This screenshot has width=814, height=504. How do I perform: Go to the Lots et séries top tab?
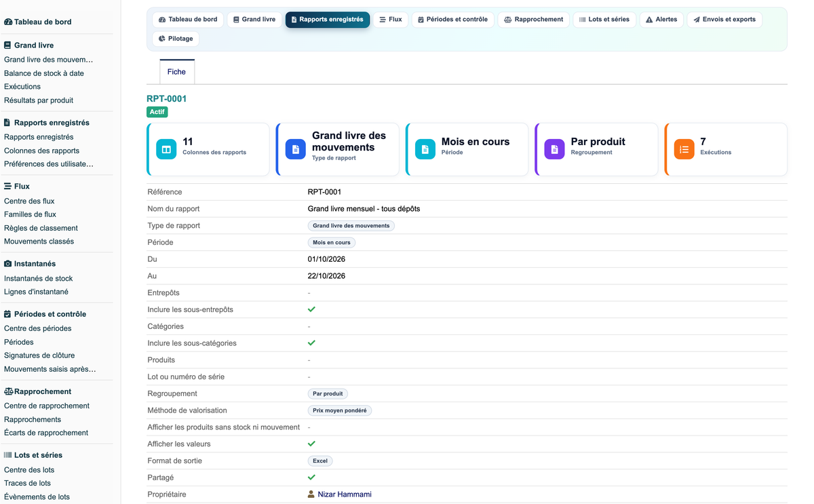604,20
